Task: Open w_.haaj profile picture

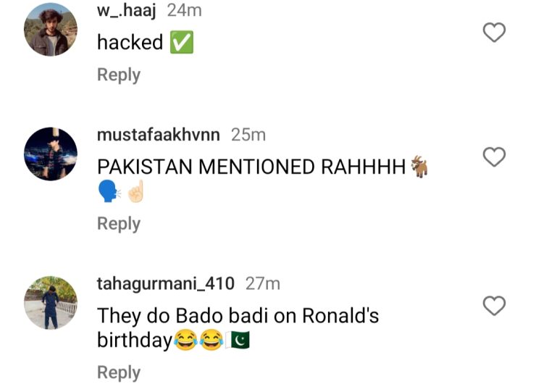Action: click(x=51, y=30)
